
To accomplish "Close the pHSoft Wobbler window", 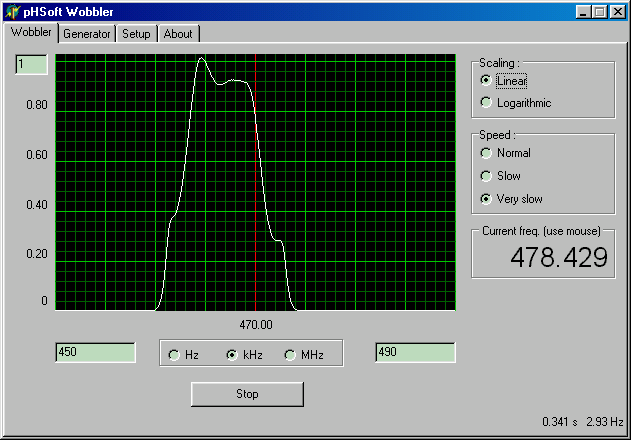I will [x=617, y=12].
